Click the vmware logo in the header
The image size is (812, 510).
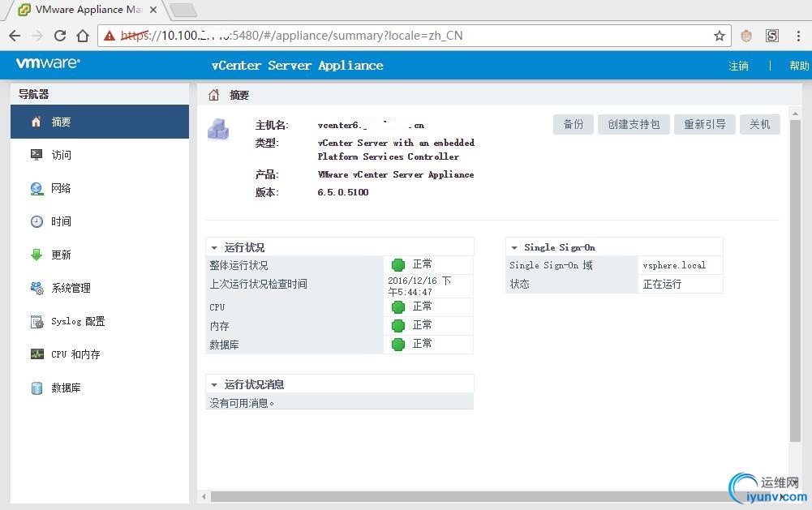click(48, 63)
